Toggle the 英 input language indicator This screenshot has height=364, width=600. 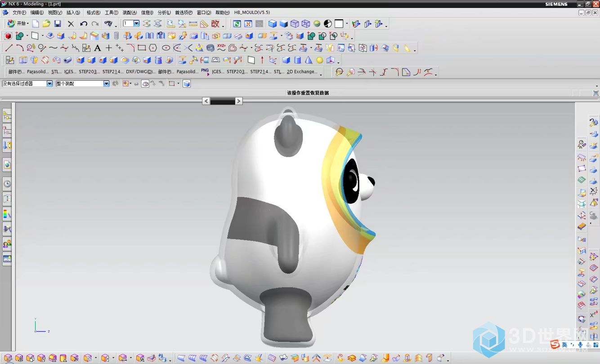click(564, 345)
